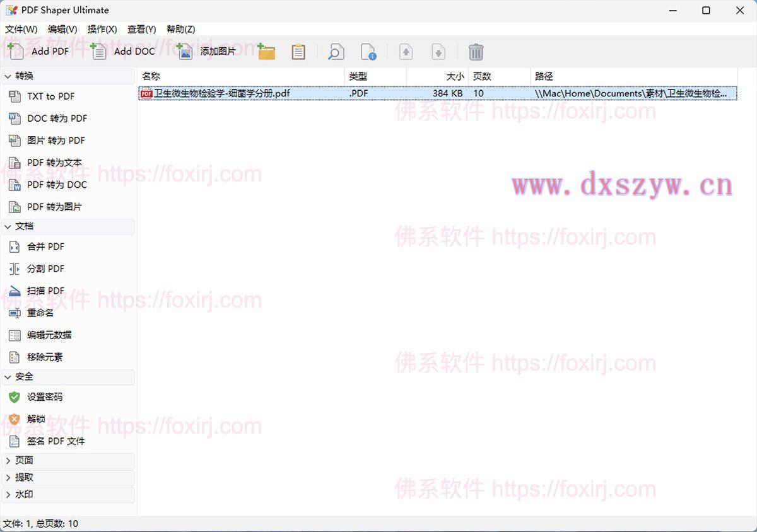Open the 文件(W) menu
The height and width of the screenshot is (532, 757).
pos(21,29)
